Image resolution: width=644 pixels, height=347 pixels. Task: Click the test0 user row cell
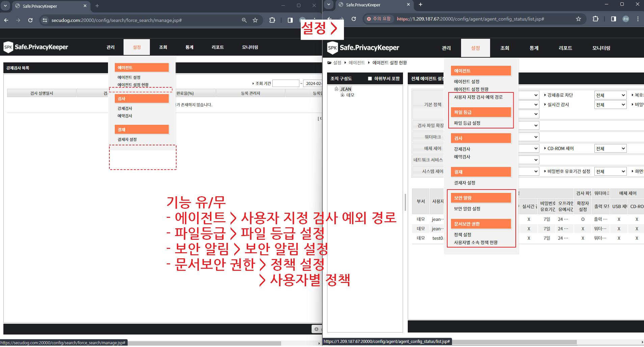[x=437, y=238]
